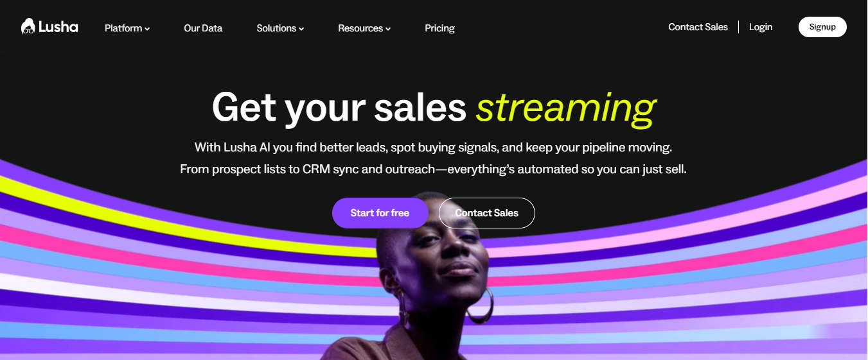Click the purple Start for free button
This screenshot has width=868, height=360.
pos(380,213)
